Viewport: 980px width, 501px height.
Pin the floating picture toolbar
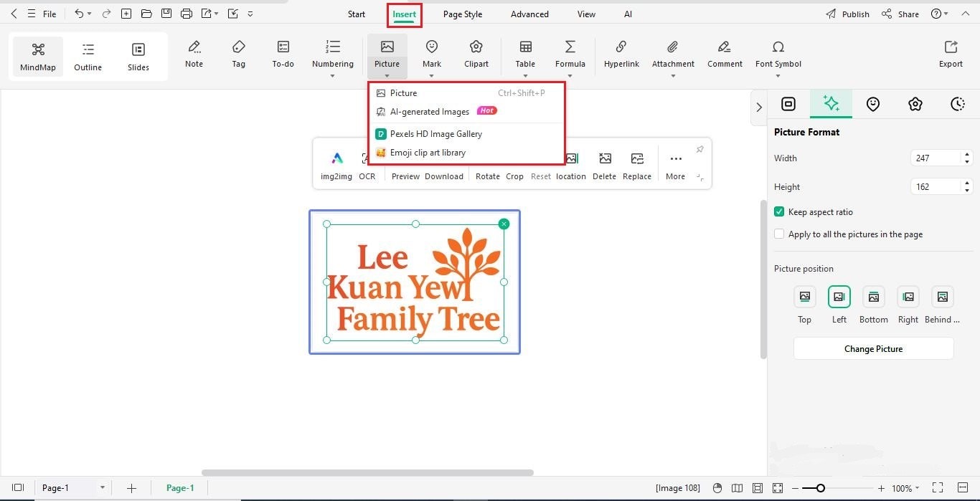point(700,149)
